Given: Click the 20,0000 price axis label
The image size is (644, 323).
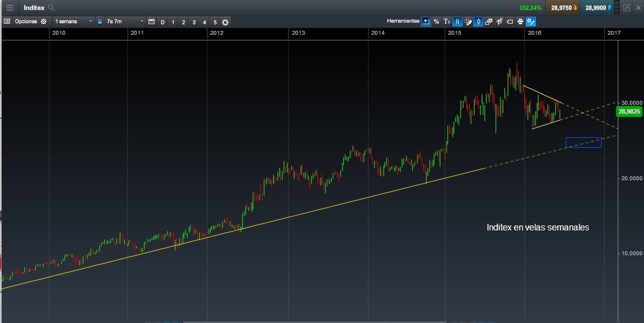Looking at the screenshot, I should [x=632, y=178].
